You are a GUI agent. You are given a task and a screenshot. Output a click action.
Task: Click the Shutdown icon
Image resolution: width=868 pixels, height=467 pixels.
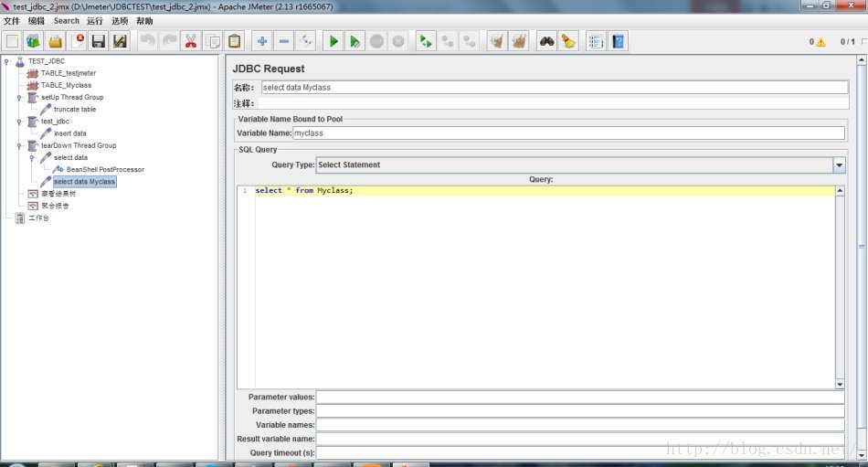click(x=398, y=41)
